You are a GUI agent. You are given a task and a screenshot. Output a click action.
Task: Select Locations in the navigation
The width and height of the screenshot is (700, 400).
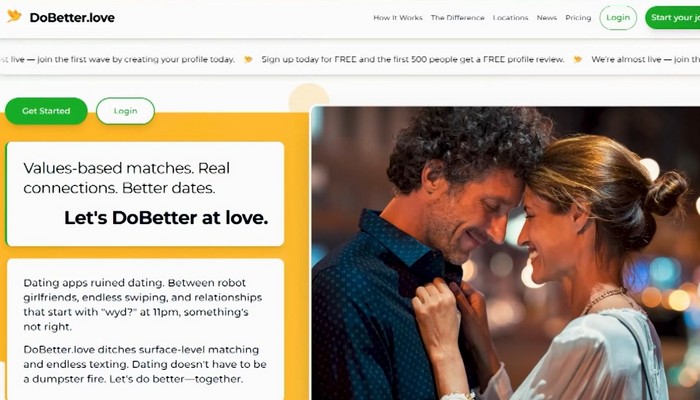tap(510, 18)
